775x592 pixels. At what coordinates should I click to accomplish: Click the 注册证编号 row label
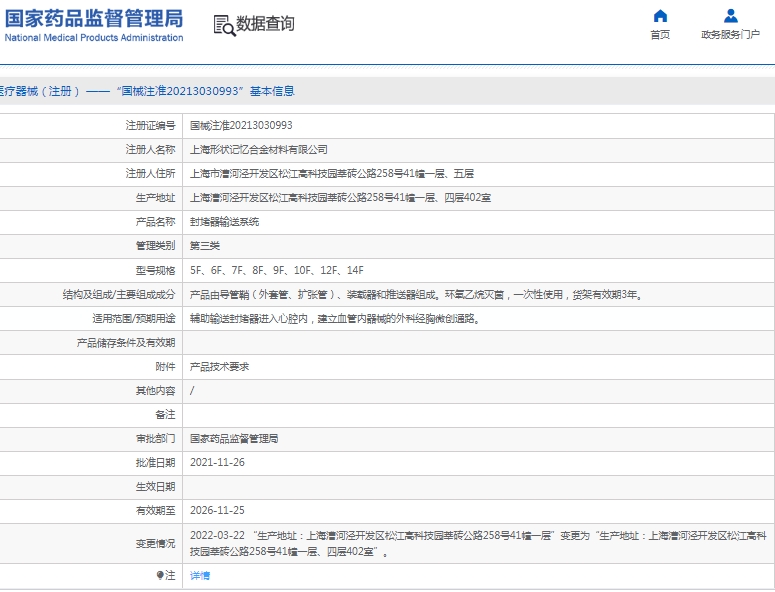[150, 126]
